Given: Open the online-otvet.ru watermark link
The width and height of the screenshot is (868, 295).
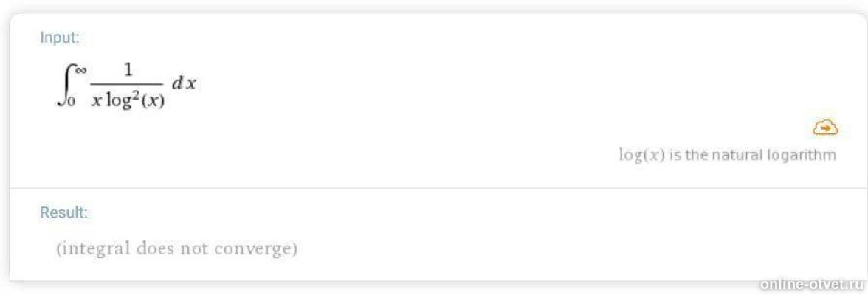Looking at the screenshot, I should click(x=810, y=284).
